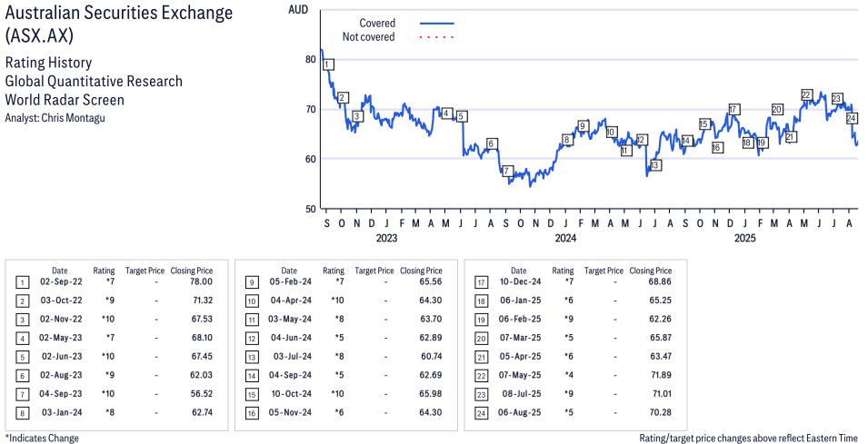
Task: Pick chart marker 13 at the July low
Action: click(655, 164)
